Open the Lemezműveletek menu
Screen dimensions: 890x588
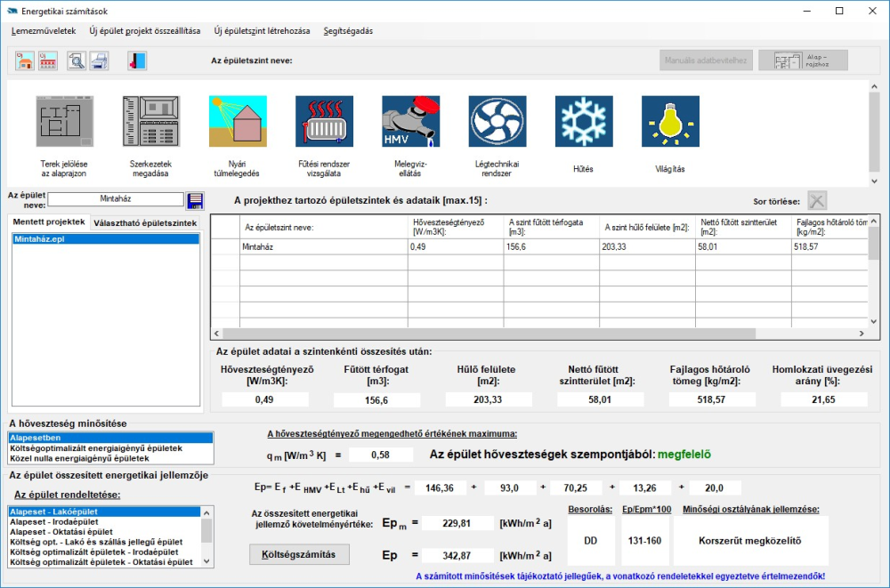[44, 31]
